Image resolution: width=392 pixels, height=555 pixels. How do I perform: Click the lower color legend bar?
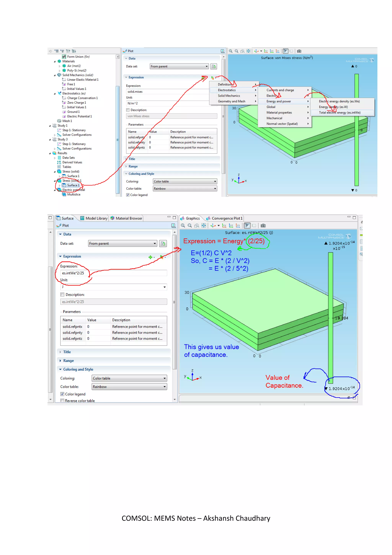pos(331,318)
